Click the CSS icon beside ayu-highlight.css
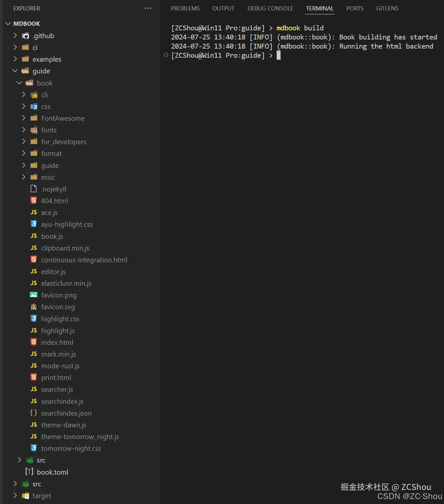The image size is (444, 504). (34, 224)
